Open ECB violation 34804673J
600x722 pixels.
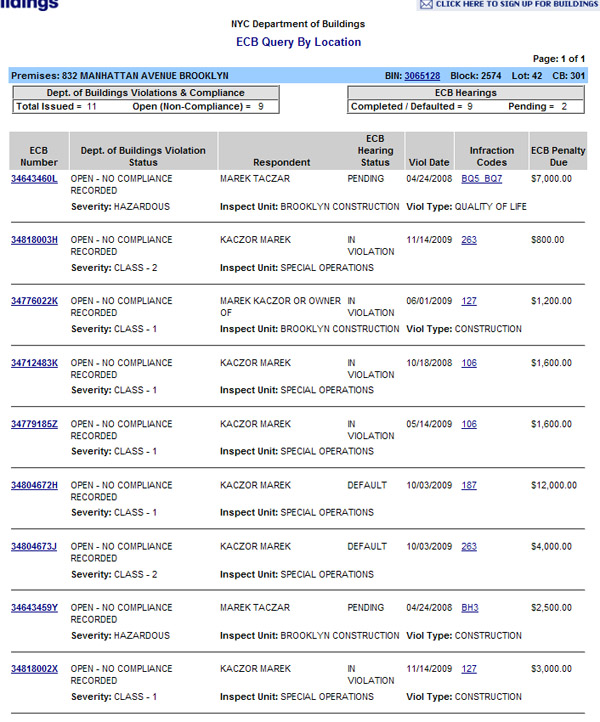click(x=35, y=547)
